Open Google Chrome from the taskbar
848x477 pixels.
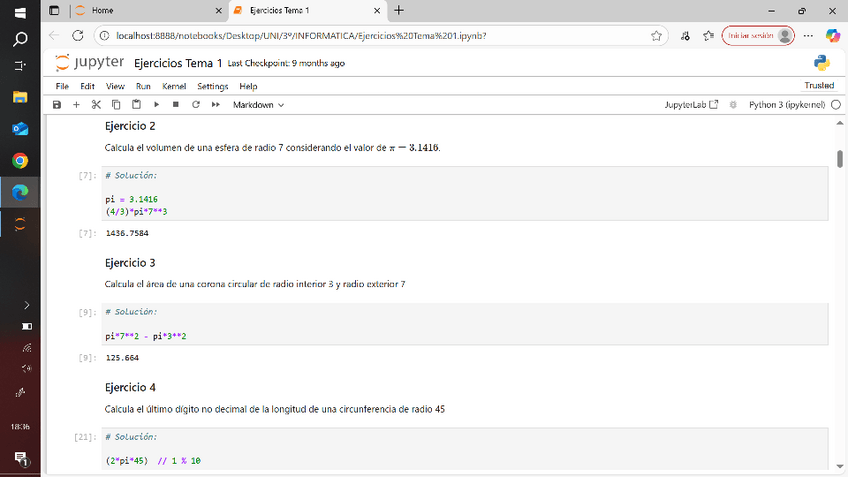point(20,161)
